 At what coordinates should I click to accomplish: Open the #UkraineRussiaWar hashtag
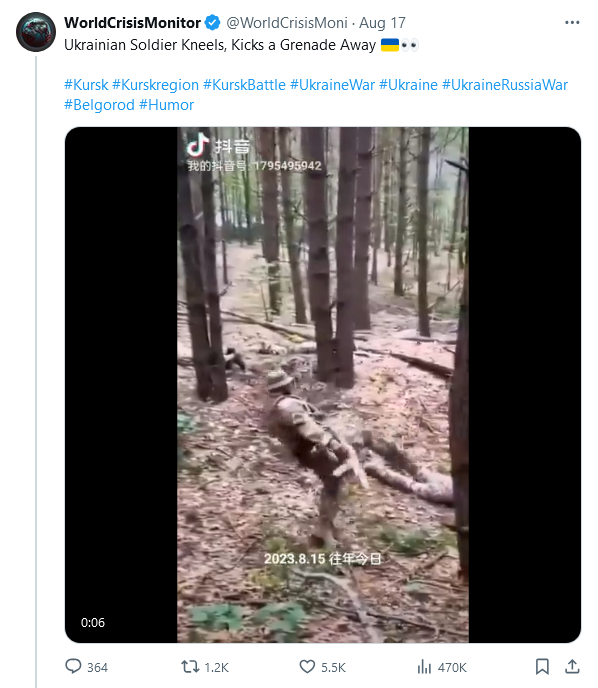(x=505, y=85)
